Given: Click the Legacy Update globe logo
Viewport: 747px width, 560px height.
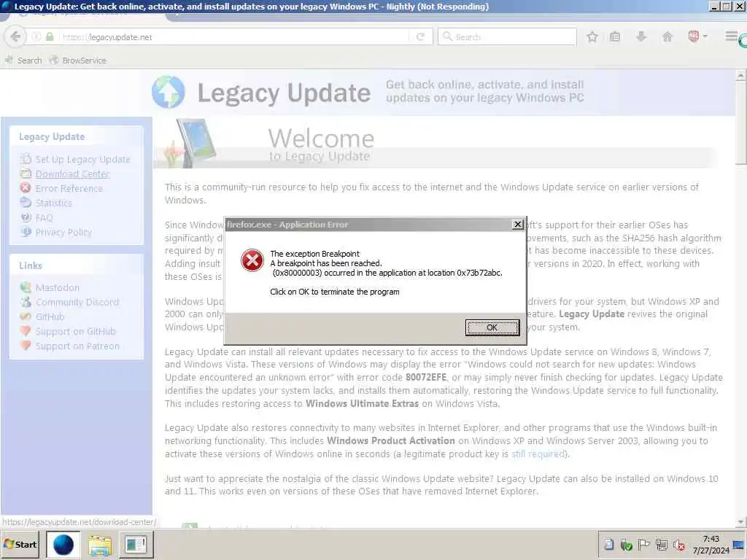Looking at the screenshot, I should tap(169, 92).
